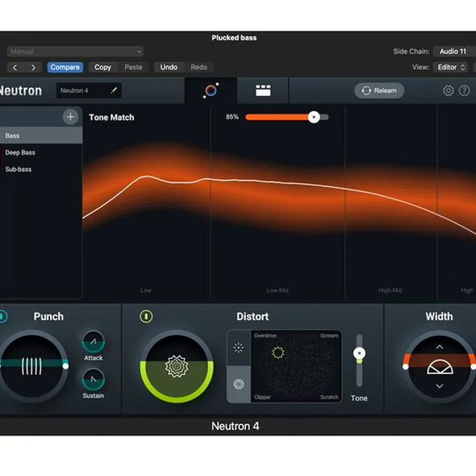Viewport: 476px width, 476px height.
Task: Adjust the Sustain knob
Action: pyautogui.click(x=93, y=379)
